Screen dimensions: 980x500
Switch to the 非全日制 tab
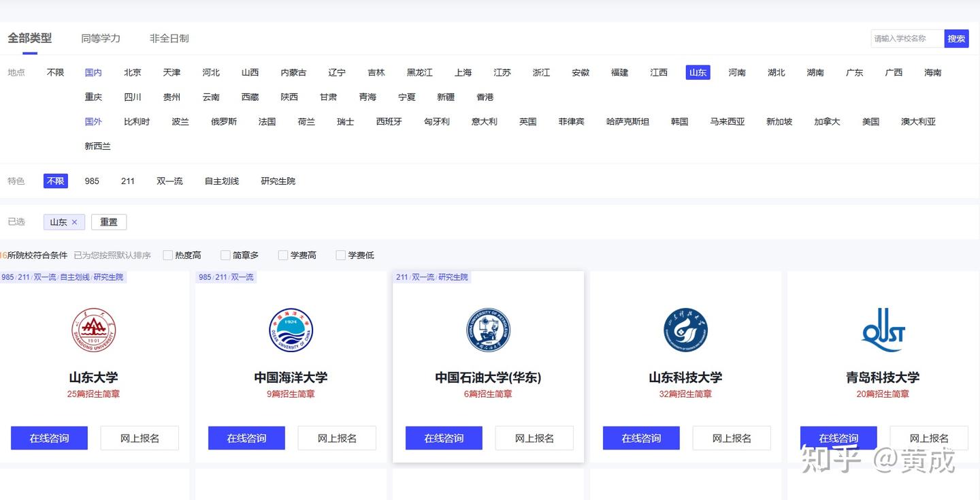point(169,39)
